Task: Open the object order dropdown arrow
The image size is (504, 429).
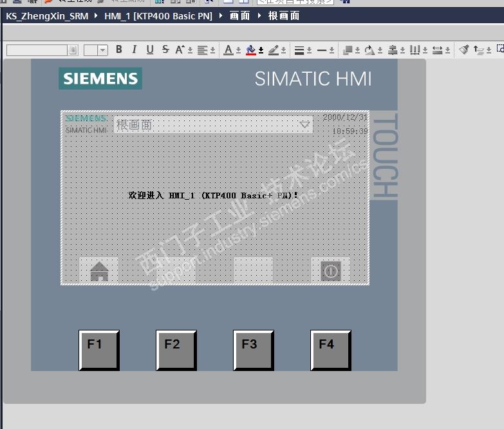Action: click(357, 50)
